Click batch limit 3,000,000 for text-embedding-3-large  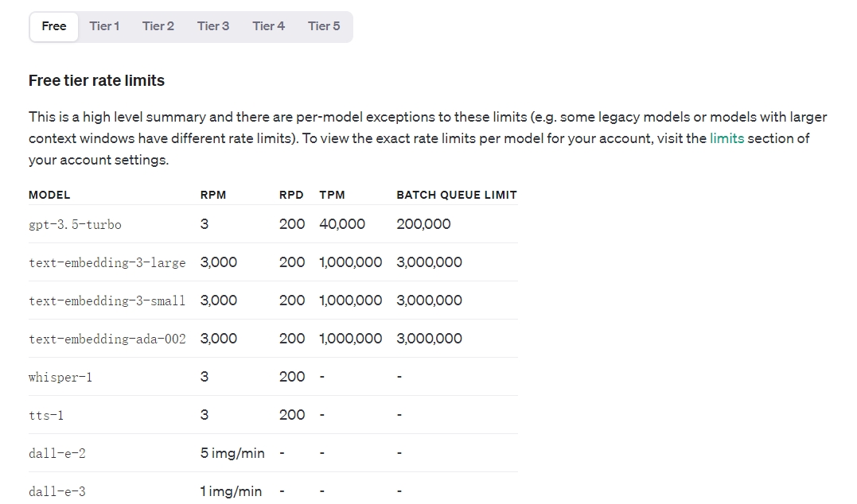[430, 262]
